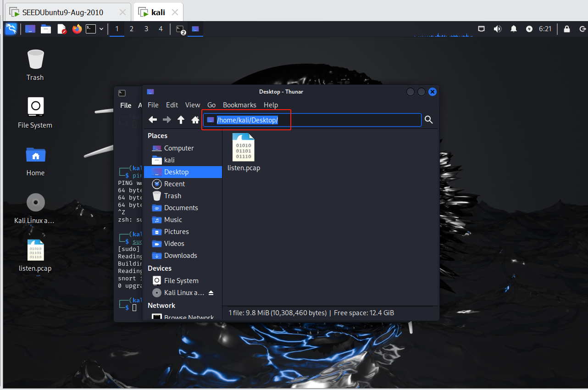Open the network connection tray icon
This screenshot has width=588, height=390.
[x=482, y=29]
